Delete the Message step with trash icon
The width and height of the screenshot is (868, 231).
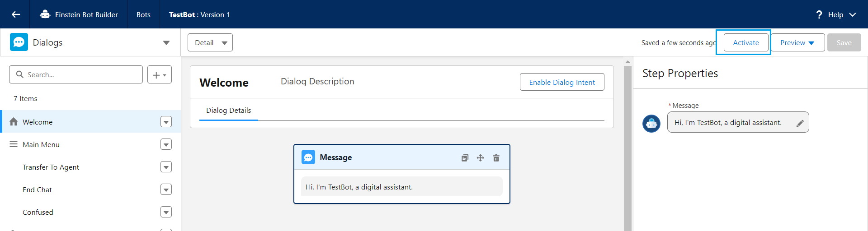pyautogui.click(x=496, y=158)
